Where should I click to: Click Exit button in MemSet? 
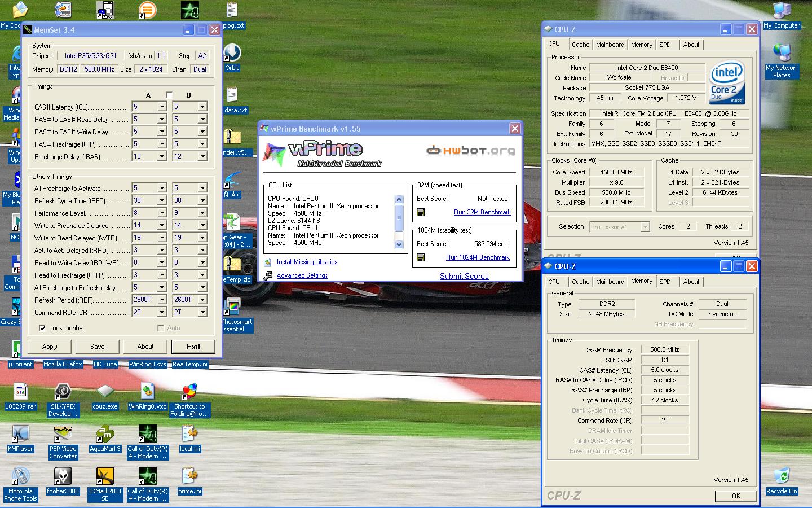193,347
